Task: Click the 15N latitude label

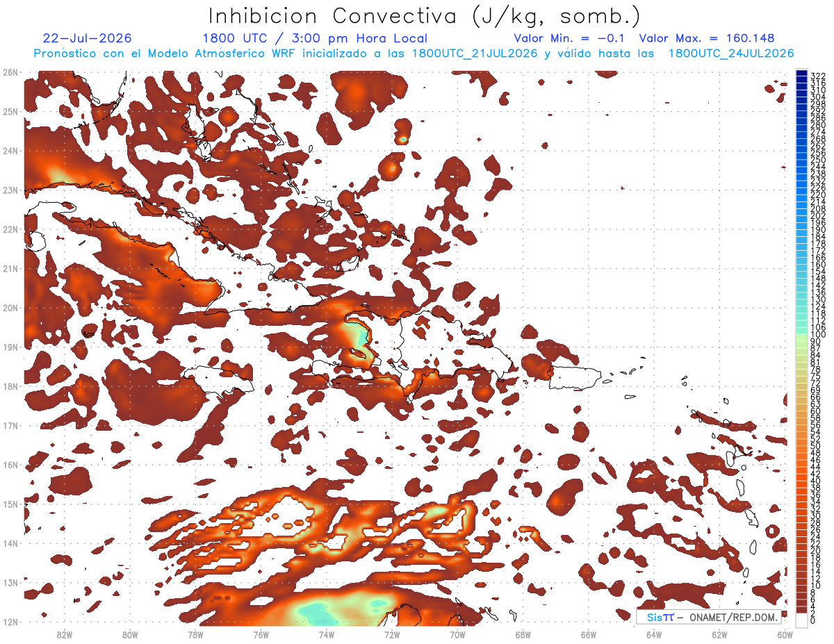Action: (10, 504)
